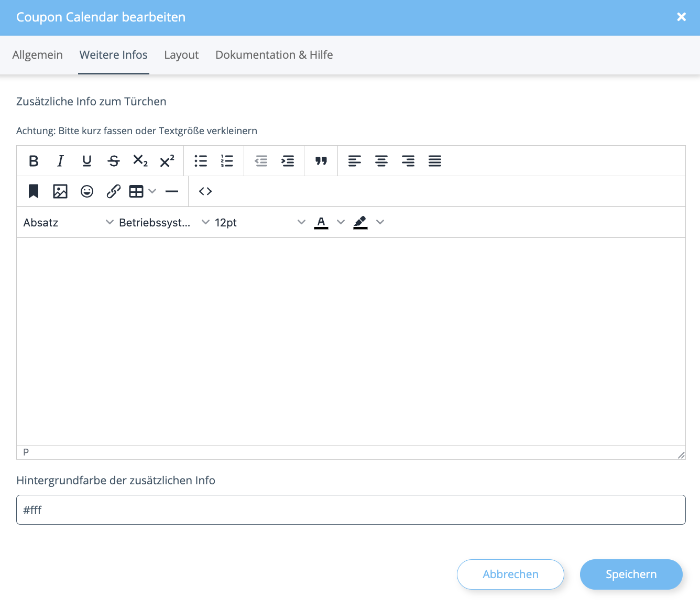Open the source code view
This screenshot has height=608, width=700.
tap(205, 191)
